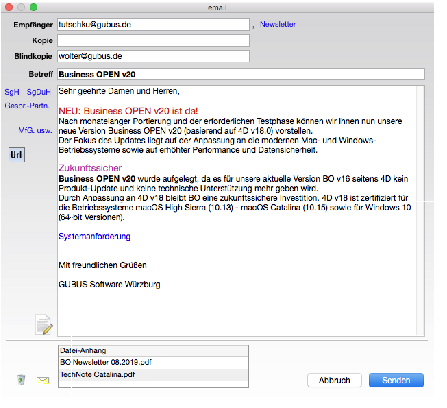Click the Senden button
Image resolution: width=447 pixels, height=408 pixels.
[x=396, y=380]
